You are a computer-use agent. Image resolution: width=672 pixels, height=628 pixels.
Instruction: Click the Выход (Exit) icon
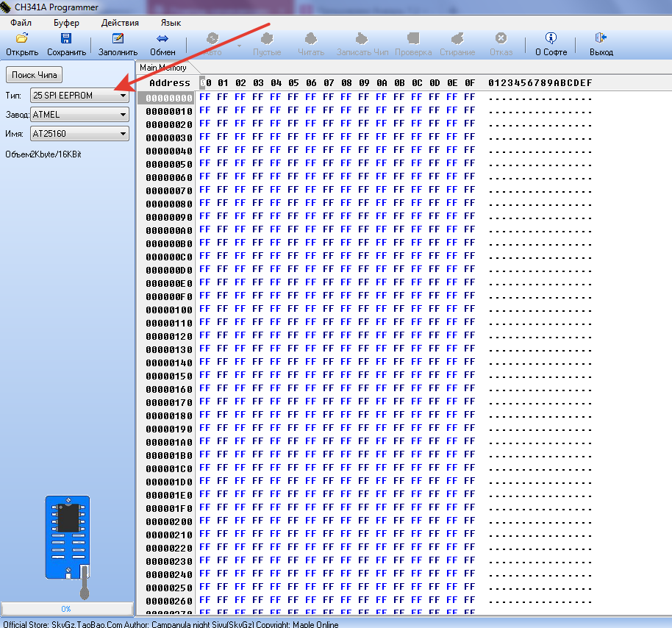[x=601, y=38]
